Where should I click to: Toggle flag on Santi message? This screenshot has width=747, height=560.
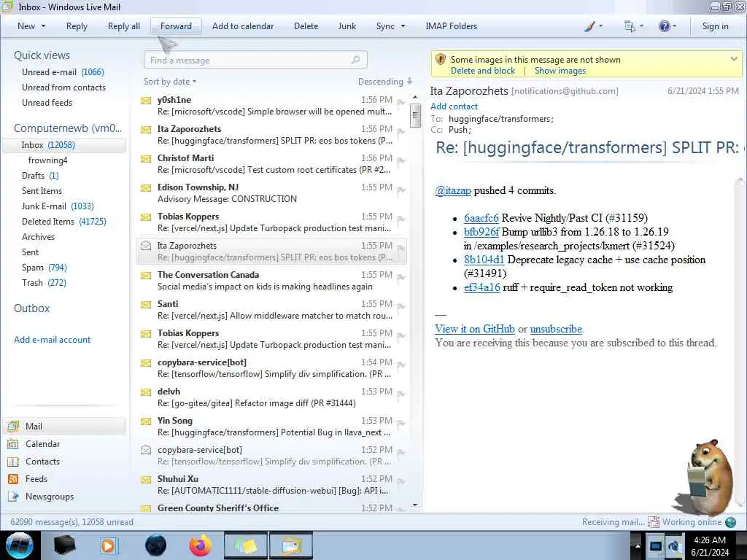(x=401, y=307)
